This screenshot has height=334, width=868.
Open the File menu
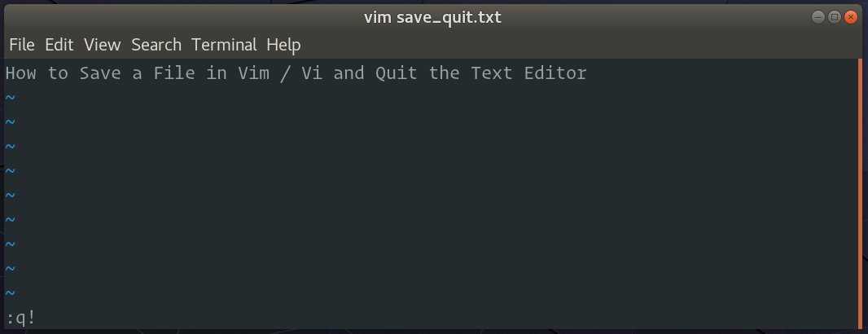[x=22, y=45]
